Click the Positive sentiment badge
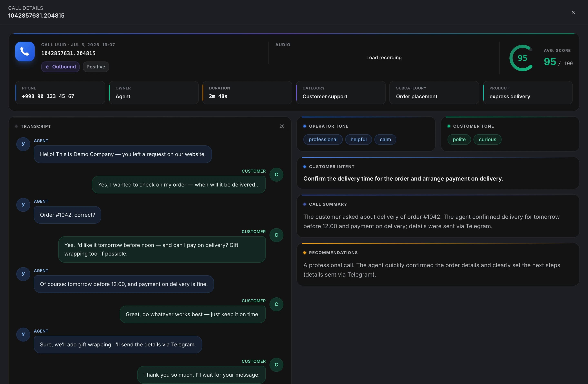 [x=96, y=67]
